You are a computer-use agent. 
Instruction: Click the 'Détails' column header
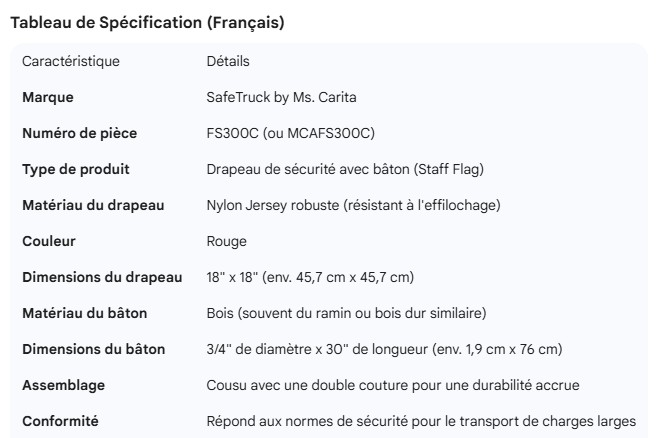(x=228, y=62)
